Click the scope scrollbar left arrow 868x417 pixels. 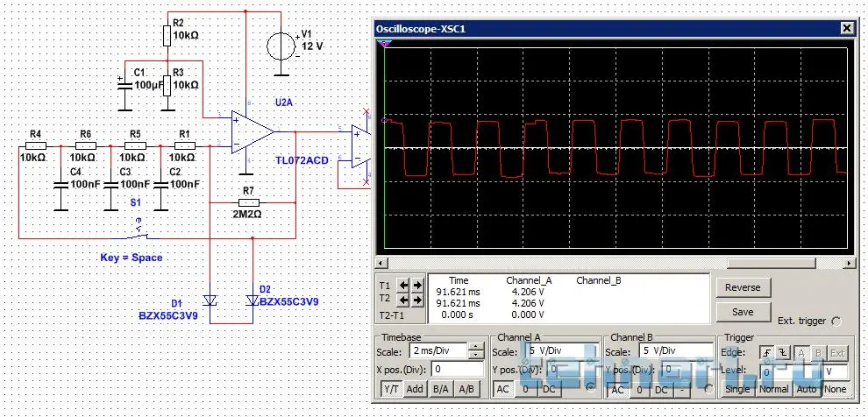tap(381, 263)
